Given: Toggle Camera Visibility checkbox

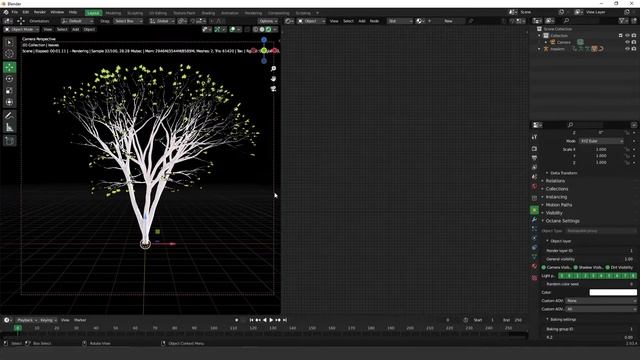Looking at the screenshot, I should click(544, 267).
